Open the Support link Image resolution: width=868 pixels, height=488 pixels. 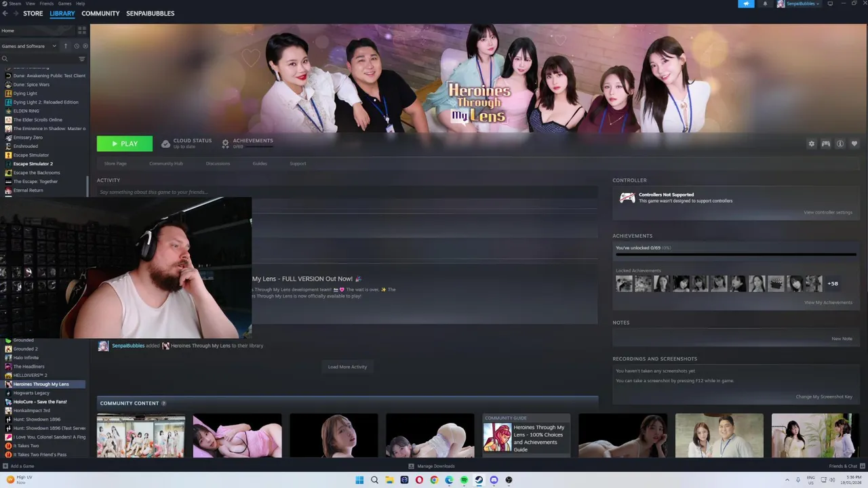(x=298, y=163)
